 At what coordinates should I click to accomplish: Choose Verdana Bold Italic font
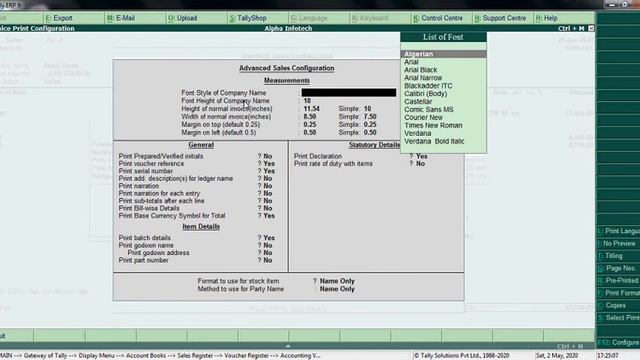click(434, 141)
